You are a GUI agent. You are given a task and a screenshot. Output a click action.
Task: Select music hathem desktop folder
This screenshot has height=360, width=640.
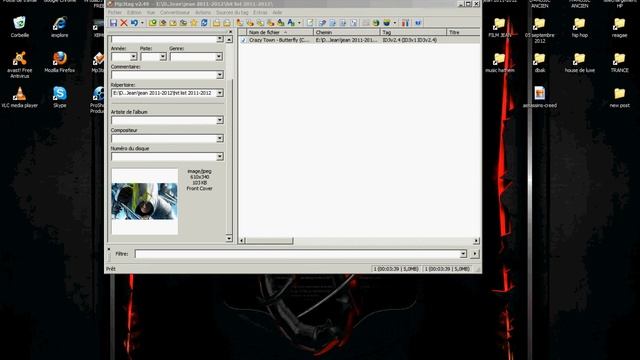click(500, 63)
